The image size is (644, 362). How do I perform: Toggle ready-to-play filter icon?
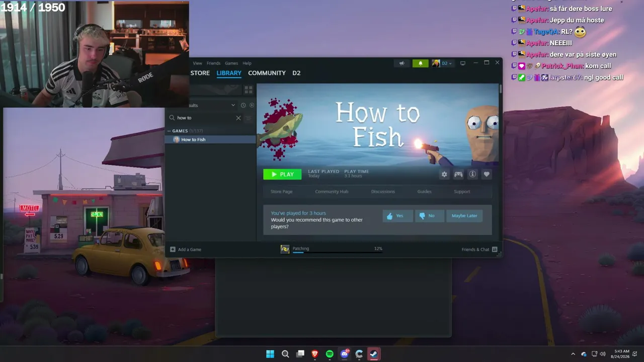pos(252,105)
